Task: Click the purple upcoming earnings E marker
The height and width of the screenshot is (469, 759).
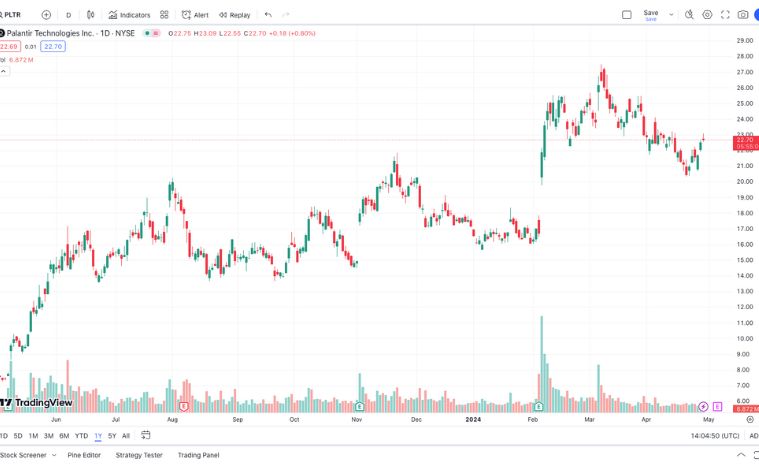Action: click(717, 407)
